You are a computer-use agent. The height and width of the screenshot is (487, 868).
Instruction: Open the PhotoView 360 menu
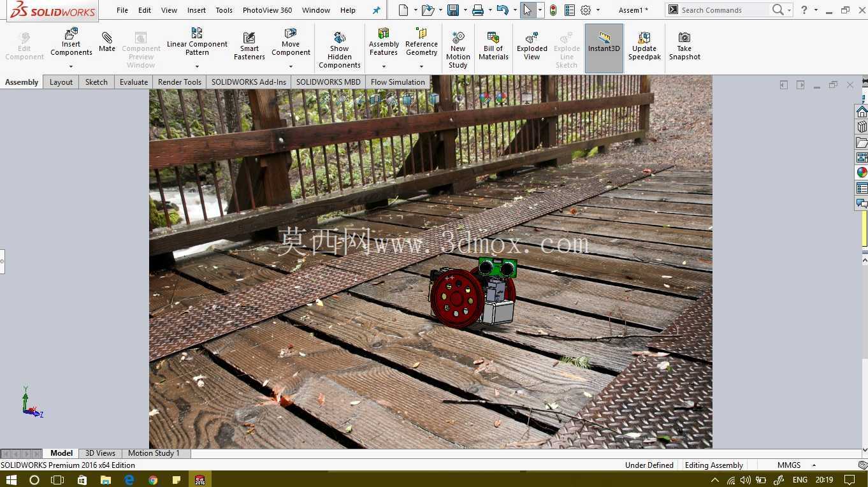point(267,10)
